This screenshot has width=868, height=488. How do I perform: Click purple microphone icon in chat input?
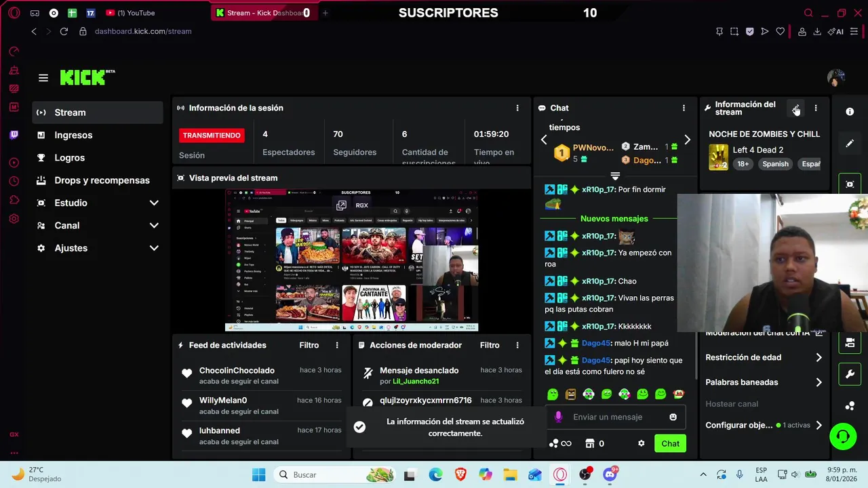click(x=558, y=417)
